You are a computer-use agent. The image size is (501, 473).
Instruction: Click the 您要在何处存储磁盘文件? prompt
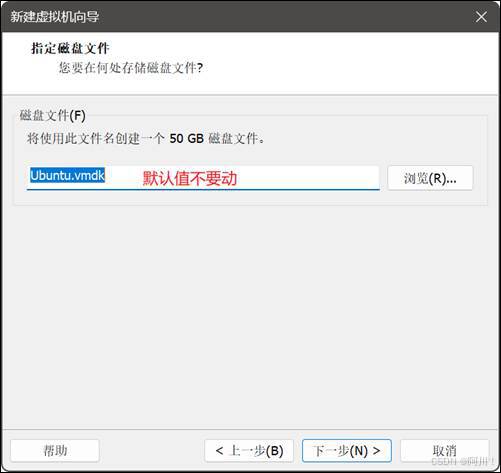pos(131,68)
